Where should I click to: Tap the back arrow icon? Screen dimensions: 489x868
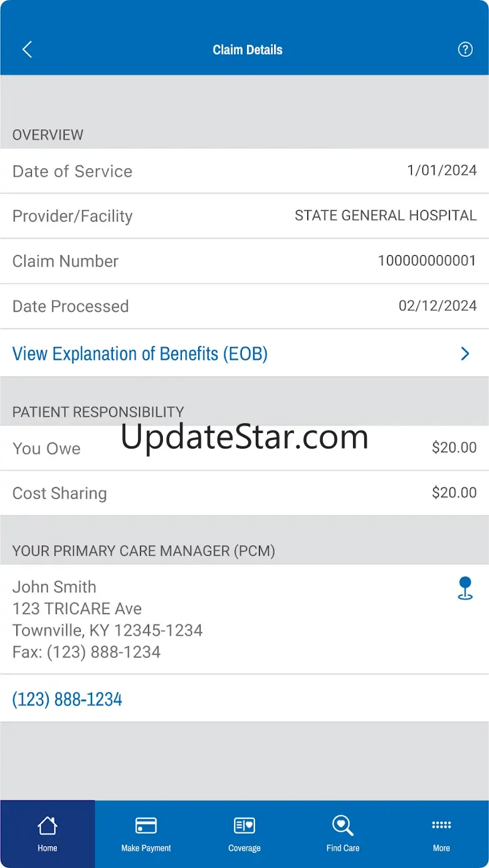click(27, 50)
